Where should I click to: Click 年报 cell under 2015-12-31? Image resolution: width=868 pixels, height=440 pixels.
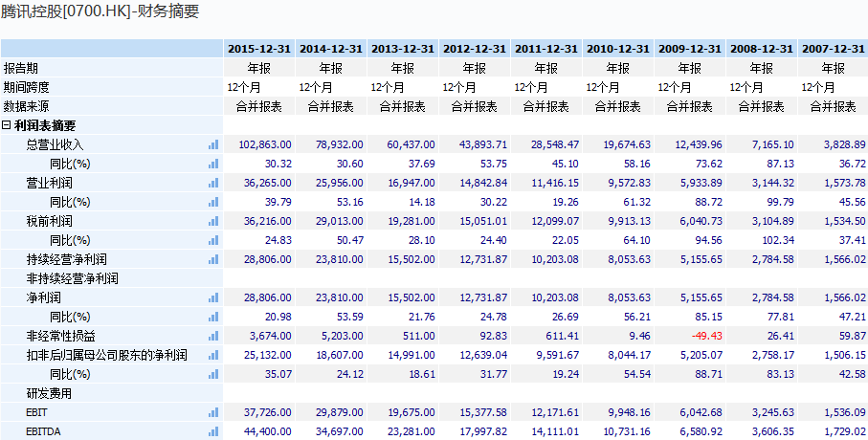(x=259, y=68)
